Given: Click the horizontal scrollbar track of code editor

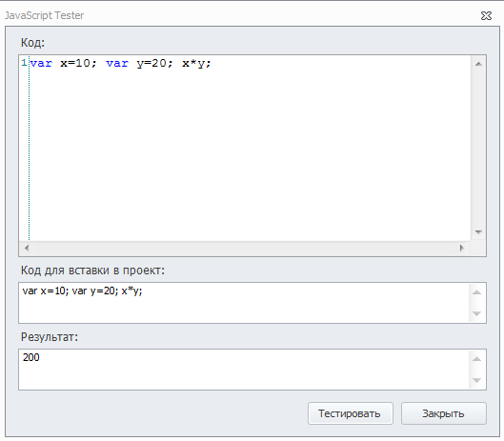Looking at the screenshot, I should point(244,248).
